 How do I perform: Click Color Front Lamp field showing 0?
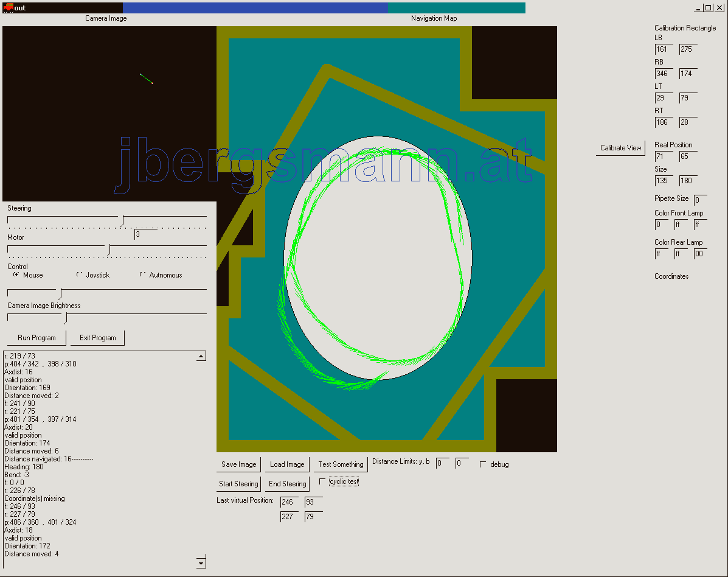(x=661, y=225)
